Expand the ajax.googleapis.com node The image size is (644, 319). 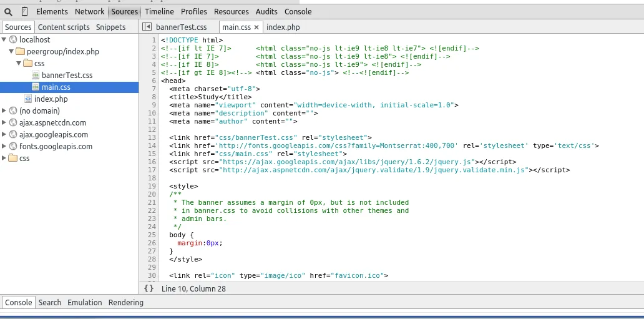coord(4,134)
